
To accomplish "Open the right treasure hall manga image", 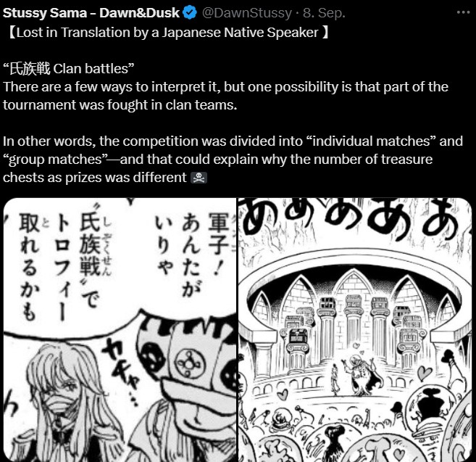I will coord(355,330).
